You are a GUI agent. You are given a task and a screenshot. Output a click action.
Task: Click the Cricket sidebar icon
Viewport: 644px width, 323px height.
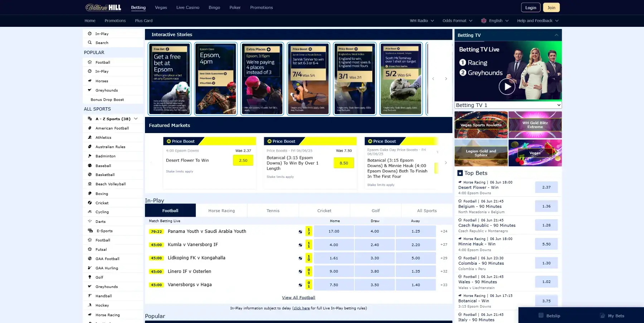click(x=89, y=202)
